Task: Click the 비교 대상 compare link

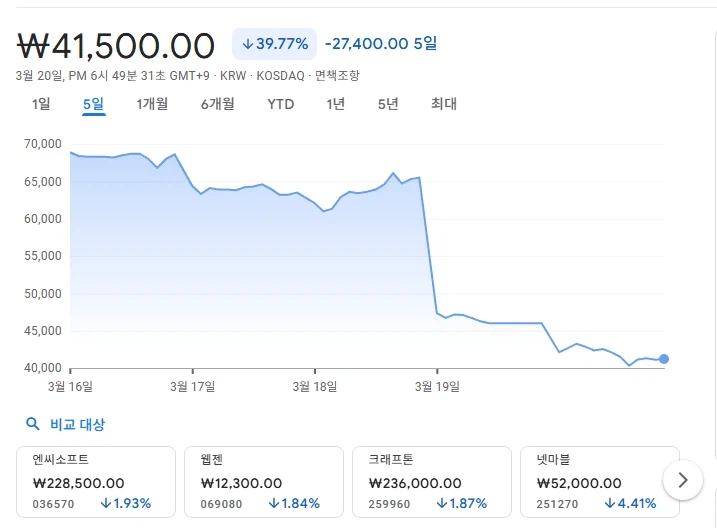Action: click(x=78, y=424)
